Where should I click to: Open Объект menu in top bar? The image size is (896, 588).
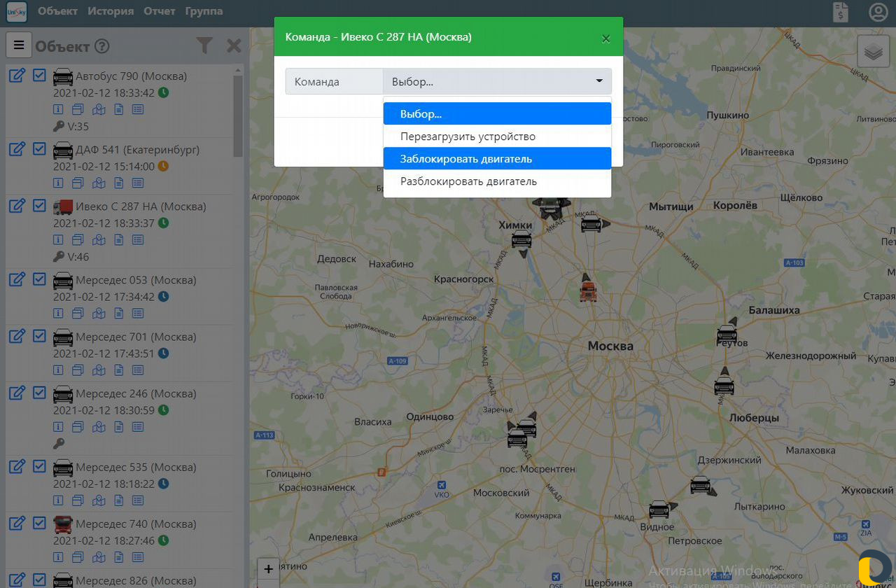coord(58,11)
